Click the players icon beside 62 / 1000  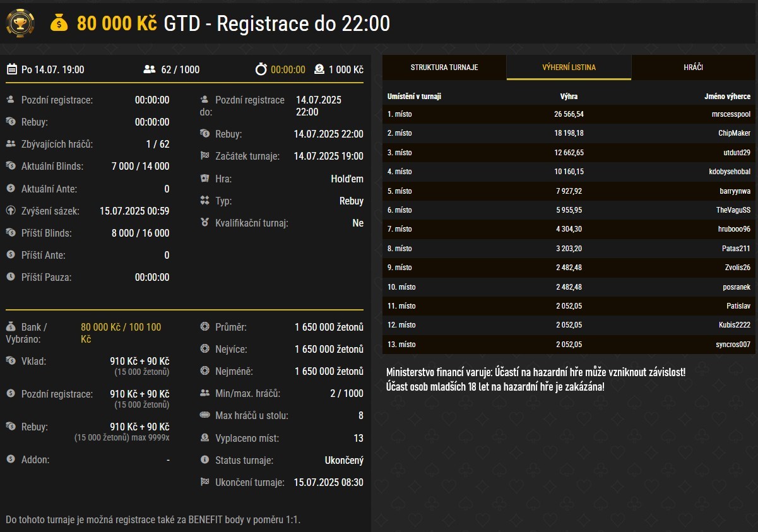click(149, 69)
